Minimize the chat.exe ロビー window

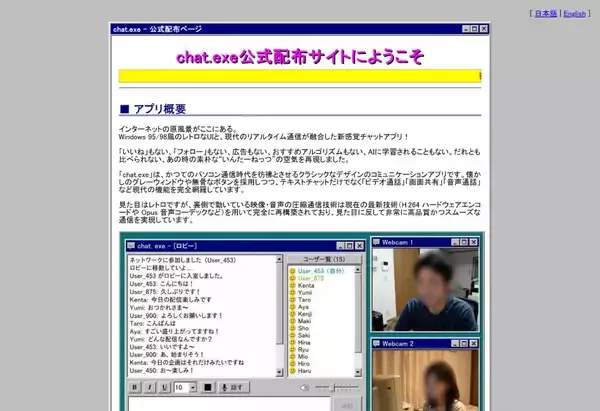340,246
